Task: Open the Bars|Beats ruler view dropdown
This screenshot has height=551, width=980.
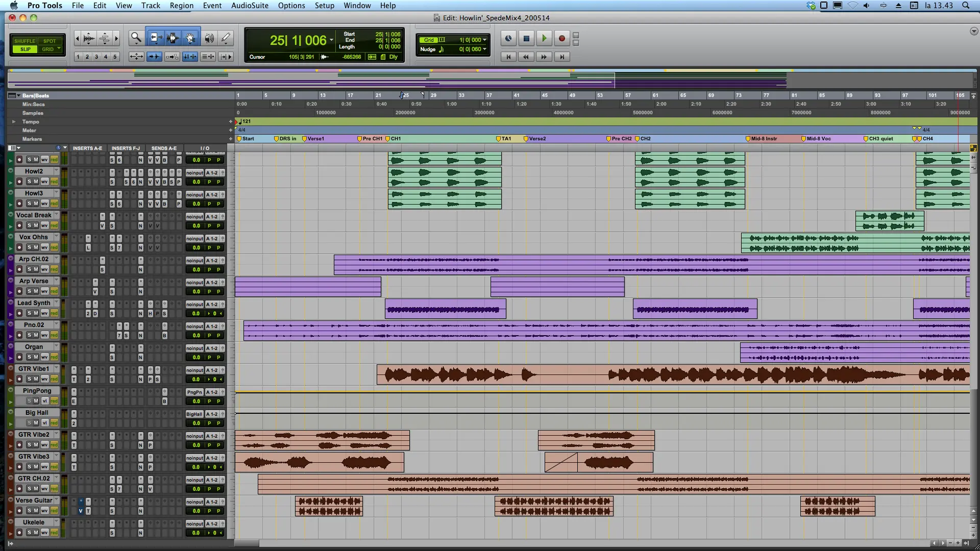Action: [x=14, y=95]
